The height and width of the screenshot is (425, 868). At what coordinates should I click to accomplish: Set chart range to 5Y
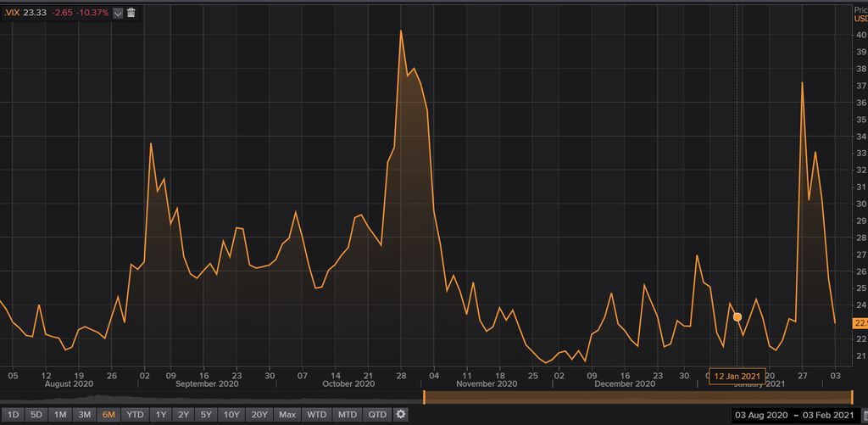(x=206, y=415)
